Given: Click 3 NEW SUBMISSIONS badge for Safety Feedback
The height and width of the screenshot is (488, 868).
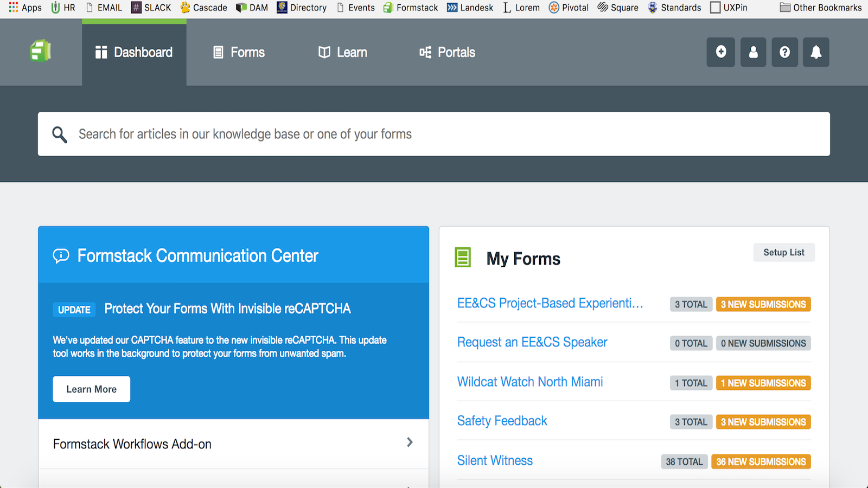Looking at the screenshot, I should [x=763, y=422].
